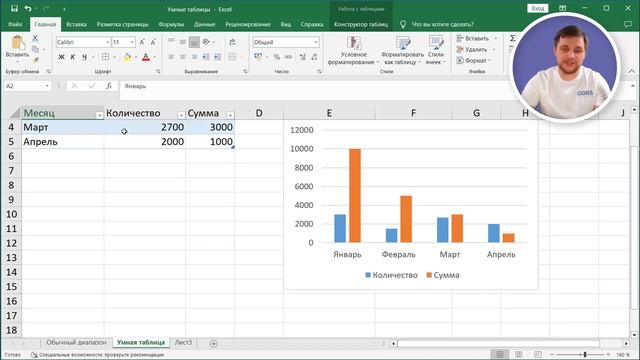Switch to the Формулы ribbon tab
The image size is (640, 360).
(x=171, y=24)
